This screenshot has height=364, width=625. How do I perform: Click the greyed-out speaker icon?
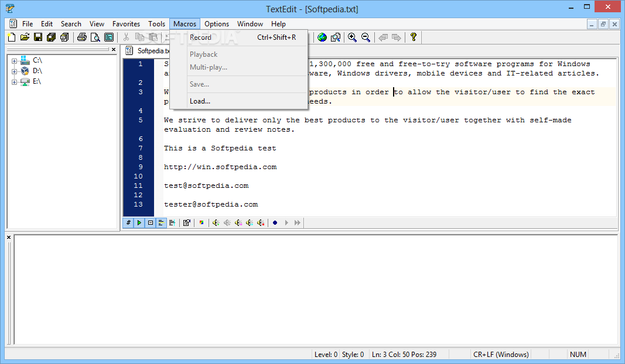pyautogui.click(x=227, y=223)
